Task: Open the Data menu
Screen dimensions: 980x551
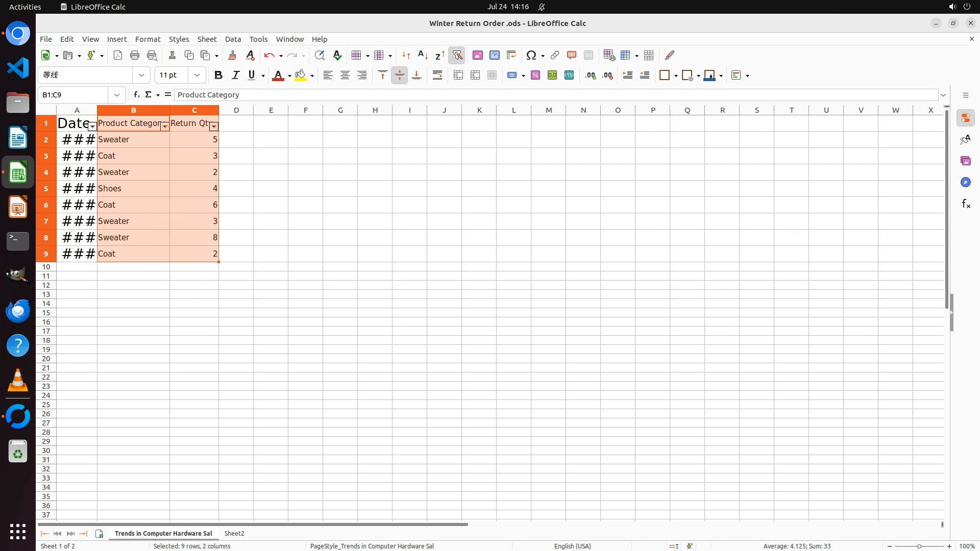Action: [x=233, y=39]
